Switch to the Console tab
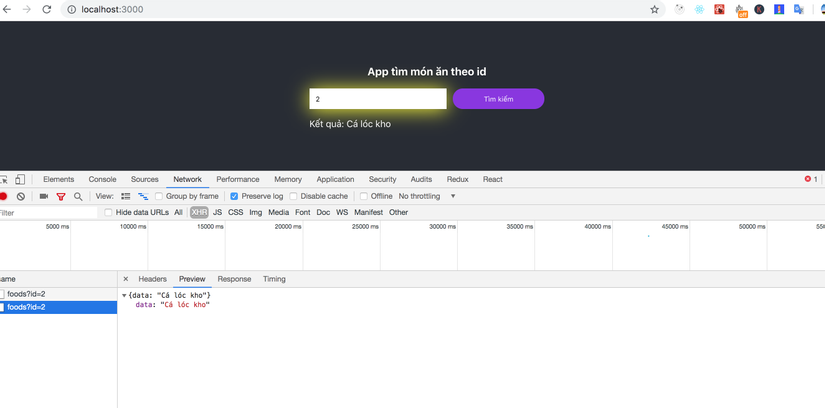 tap(103, 180)
